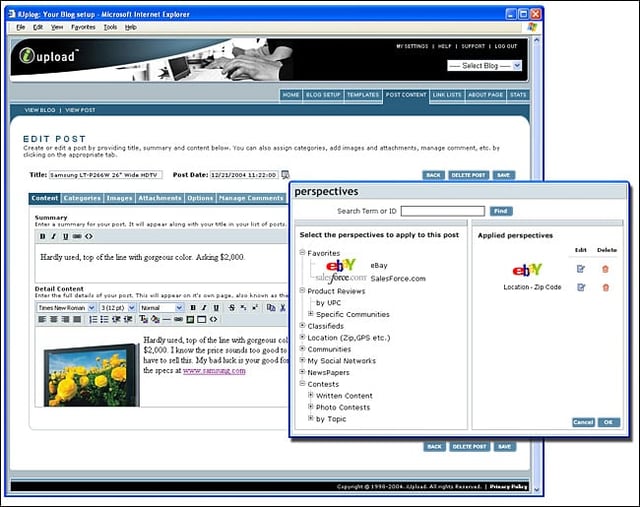
Task: Expand the Location (Zip,GPS etc.) node
Action: click(302, 337)
